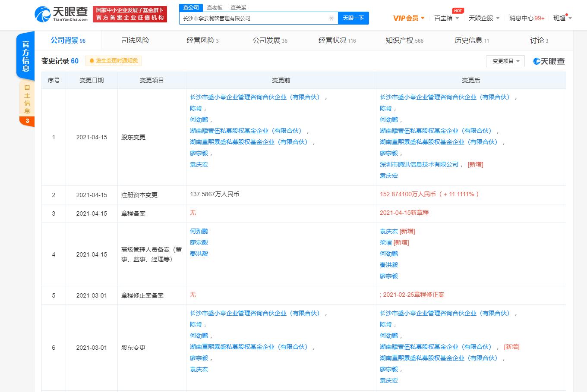This screenshot has width=587, height=392.
Task: Expand the 百宝箱 menu
Action: 446,18
